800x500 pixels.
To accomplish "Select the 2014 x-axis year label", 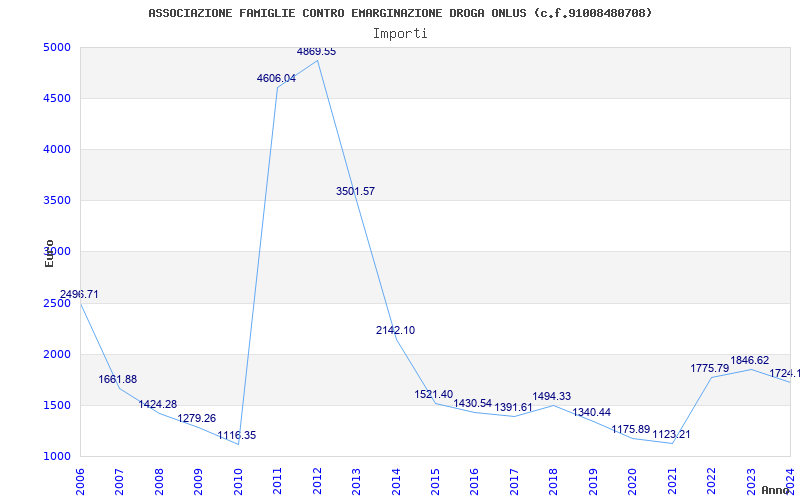I will coord(395,482).
